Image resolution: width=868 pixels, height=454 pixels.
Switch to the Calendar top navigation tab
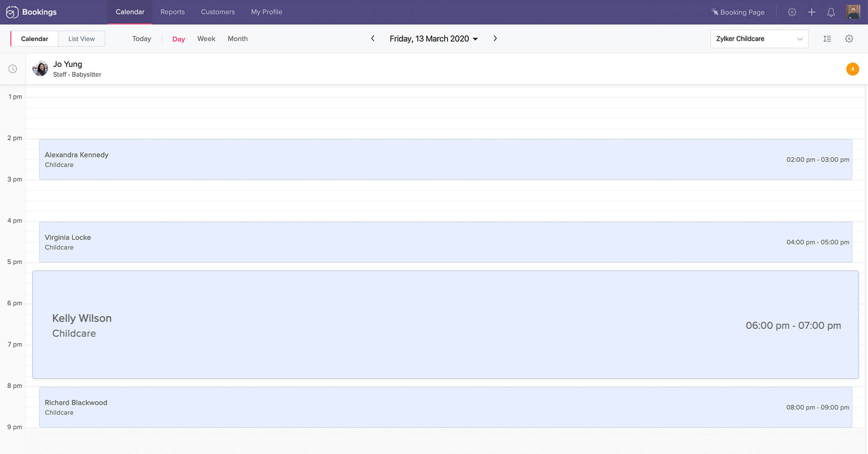point(130,12)
